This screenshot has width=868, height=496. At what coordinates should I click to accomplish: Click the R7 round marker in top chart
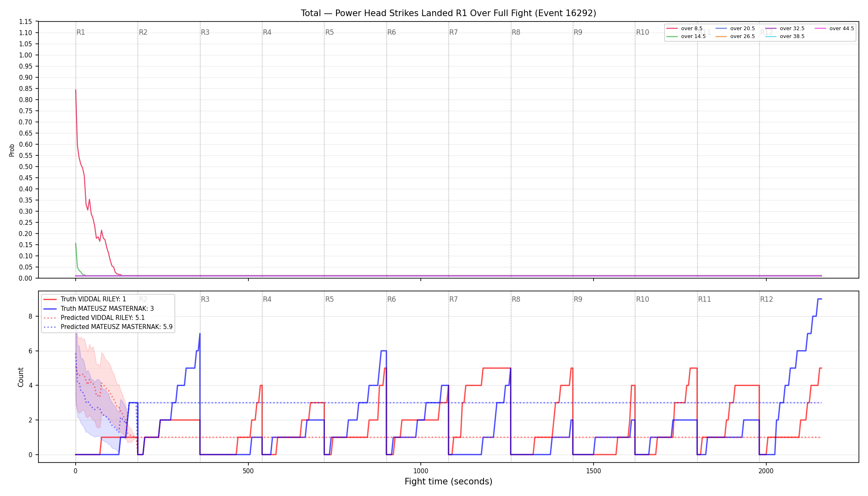(453, 32)
